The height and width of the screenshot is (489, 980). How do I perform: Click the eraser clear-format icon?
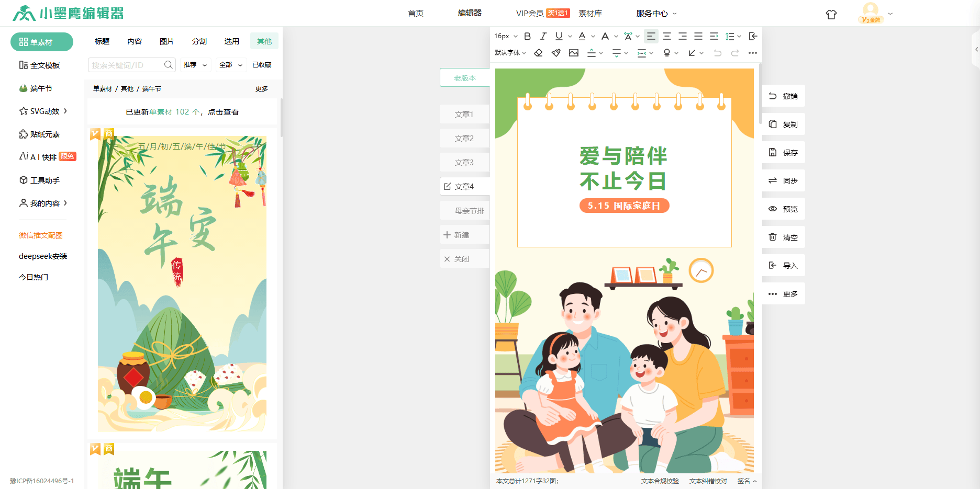point(538,53)
